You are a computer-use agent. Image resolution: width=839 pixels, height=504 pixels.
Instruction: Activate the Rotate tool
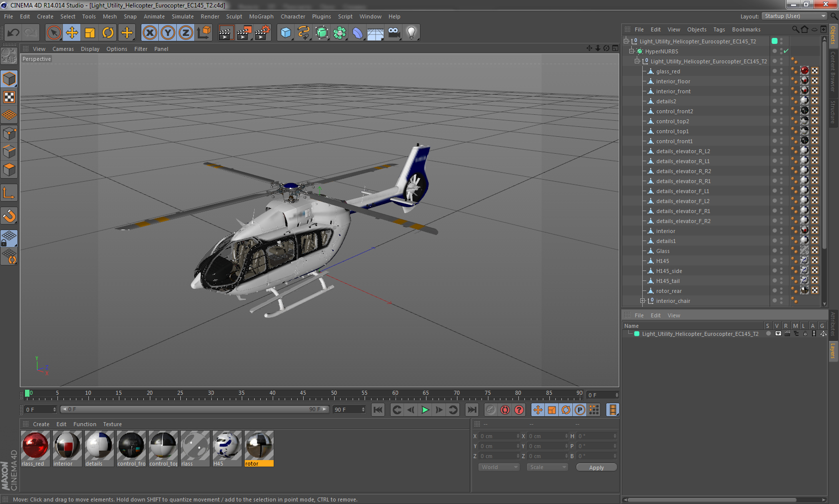[108, 33]
